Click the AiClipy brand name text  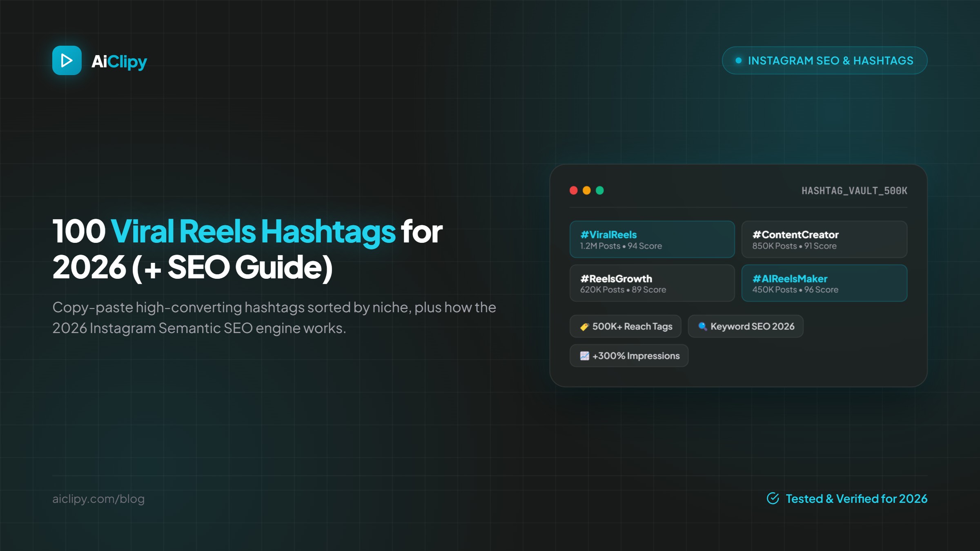(119, 62)
